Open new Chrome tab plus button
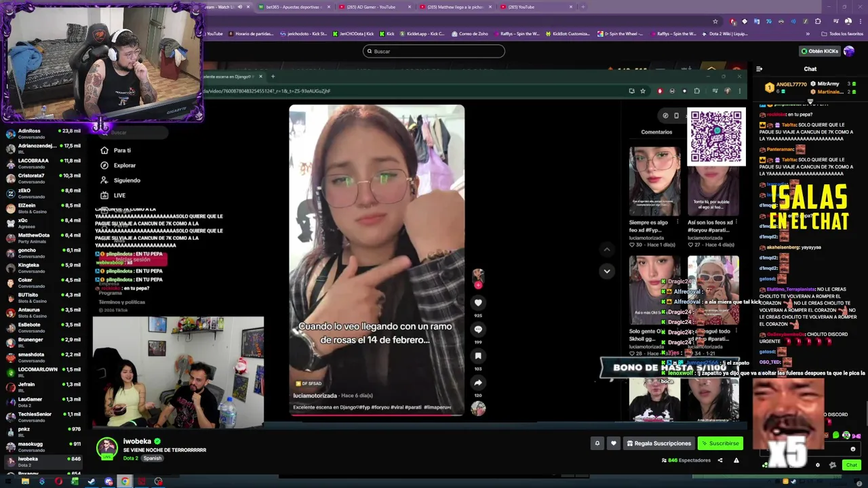This screenshot has height=488, width=868. pyautogui.click(x=583, y=7)
